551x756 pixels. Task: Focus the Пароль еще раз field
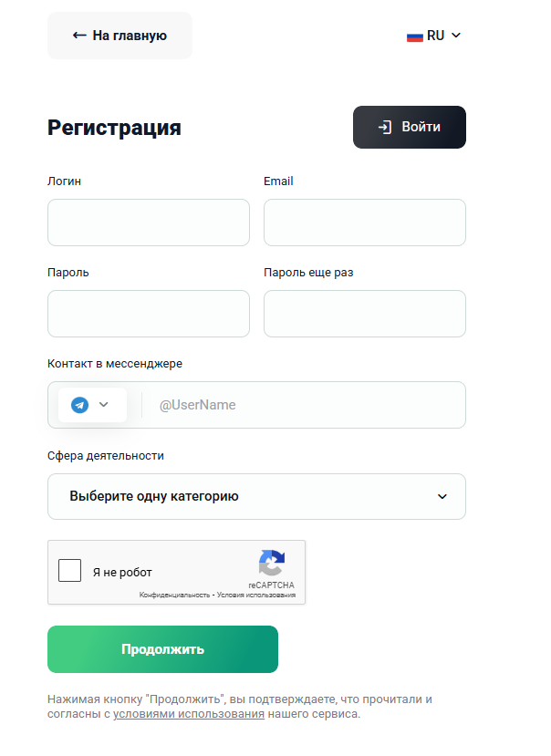[x=365, y=314]
